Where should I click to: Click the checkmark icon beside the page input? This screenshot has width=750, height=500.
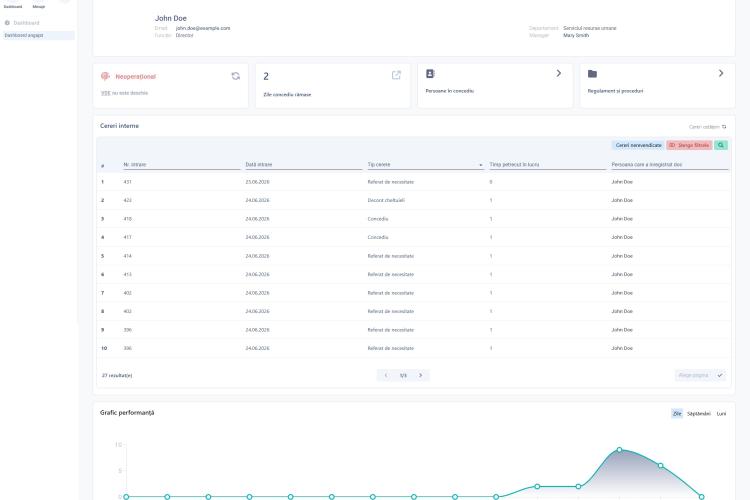[x=720, y=375]
